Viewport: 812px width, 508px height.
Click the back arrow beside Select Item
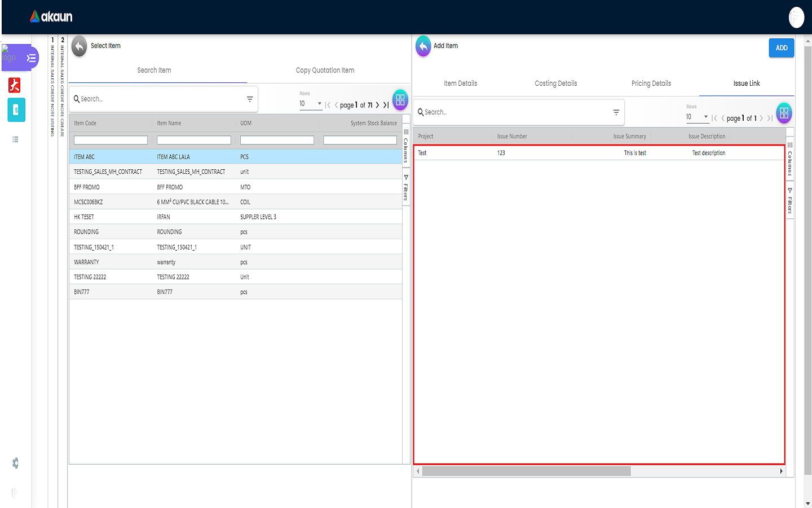[x=80, y=46]
